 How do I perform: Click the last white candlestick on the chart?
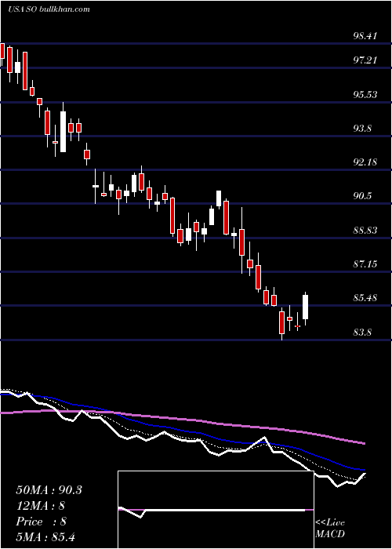[305, 307]
